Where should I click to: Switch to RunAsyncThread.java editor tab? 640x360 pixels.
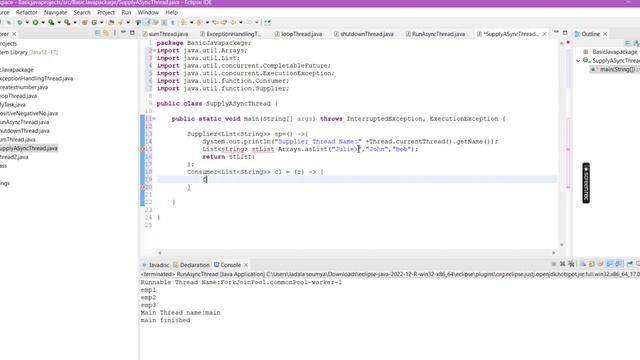click(x=435, y=34)
